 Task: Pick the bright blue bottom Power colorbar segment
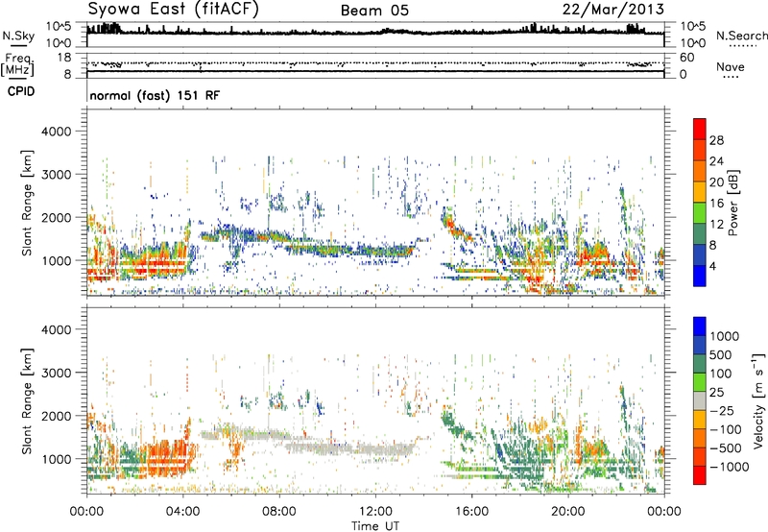(x=700, y=276)
